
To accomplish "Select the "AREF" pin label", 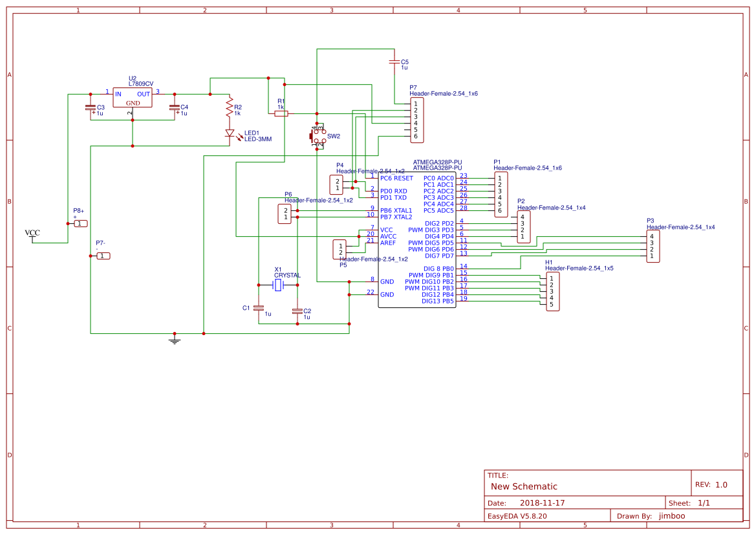I will (x=387, y=243).
